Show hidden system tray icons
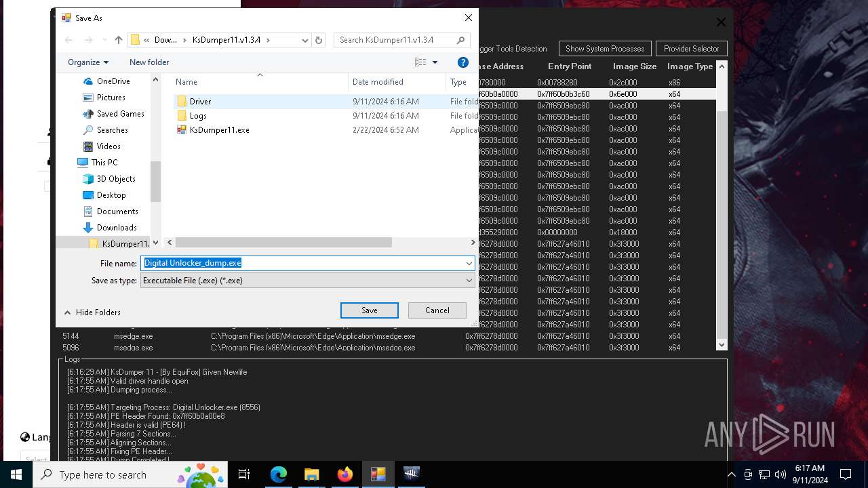 [x=731, y=474]
